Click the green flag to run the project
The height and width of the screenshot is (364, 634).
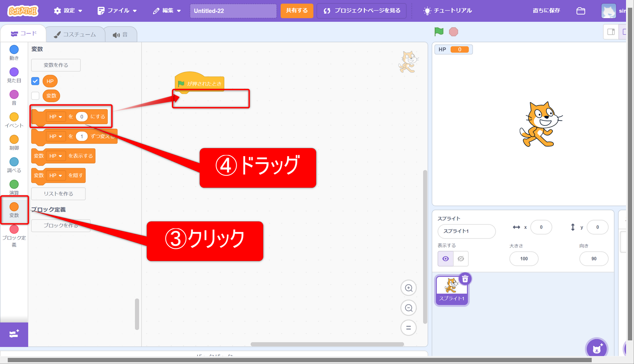tap(439, 32)
